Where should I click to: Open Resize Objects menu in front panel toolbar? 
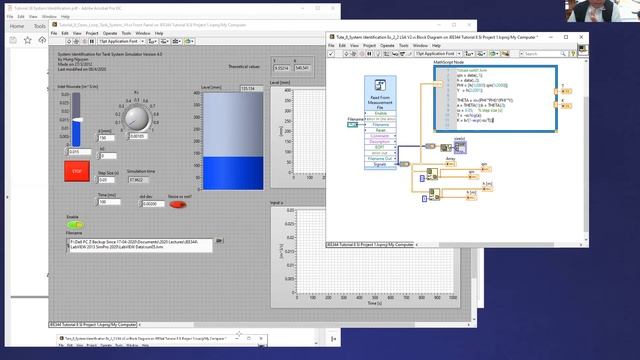click(176, 41)
